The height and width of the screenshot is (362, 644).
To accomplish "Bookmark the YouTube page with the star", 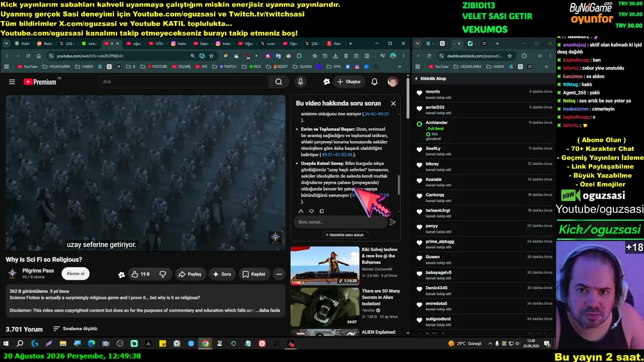I will (211, 56).
